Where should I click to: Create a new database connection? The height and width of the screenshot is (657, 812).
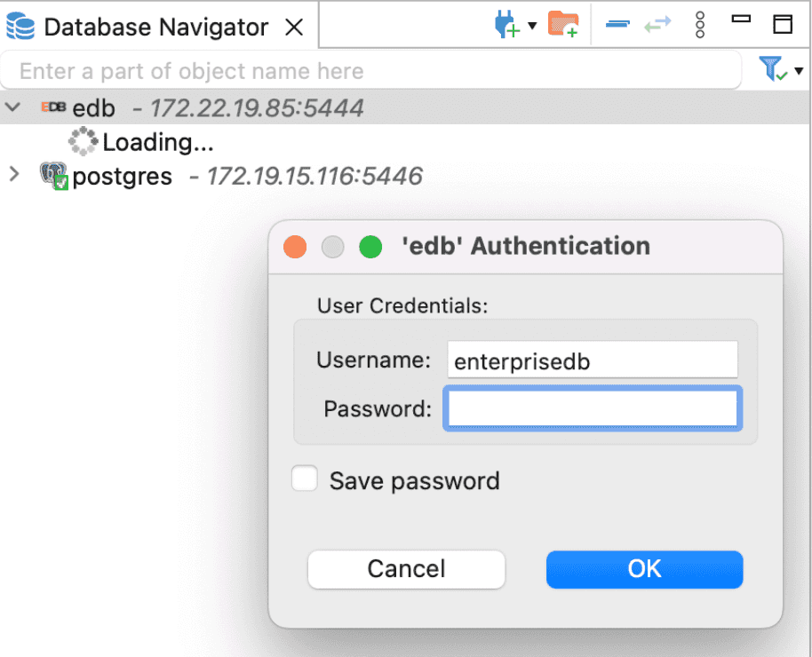tap(506, 25)
